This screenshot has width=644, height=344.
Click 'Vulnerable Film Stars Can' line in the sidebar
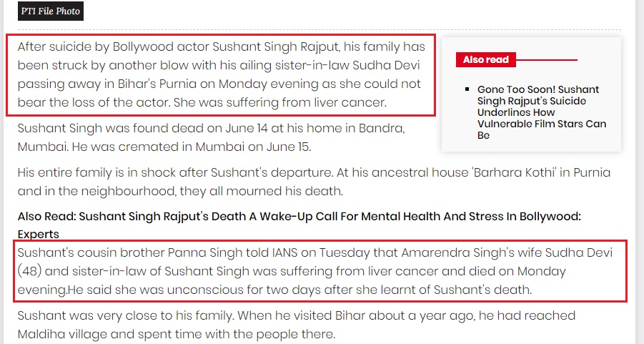point(542,124)
